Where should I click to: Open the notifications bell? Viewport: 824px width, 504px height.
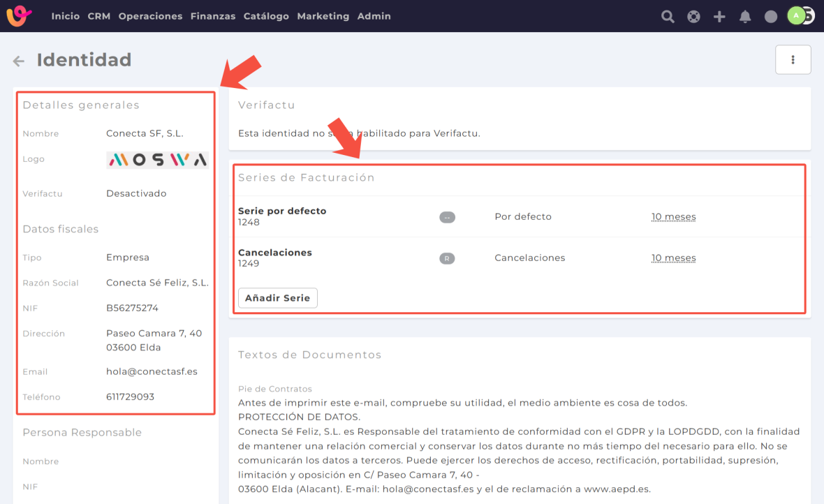745,17
